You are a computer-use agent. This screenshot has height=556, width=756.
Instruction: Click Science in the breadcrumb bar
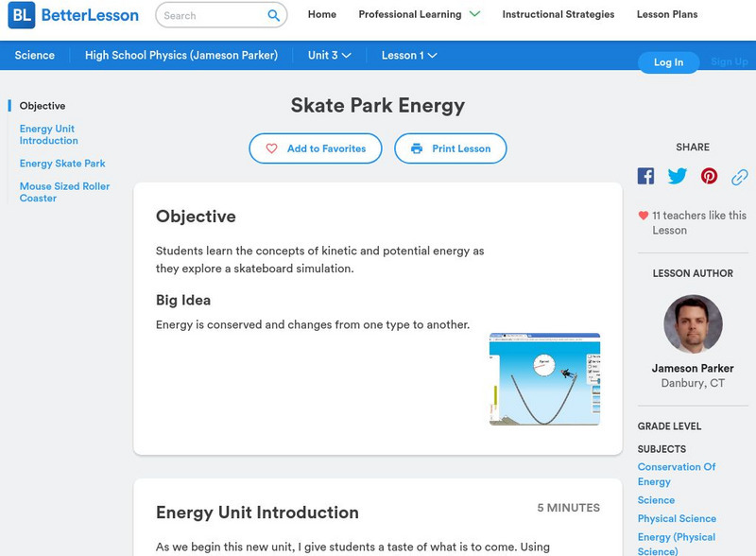click(35, 55)
